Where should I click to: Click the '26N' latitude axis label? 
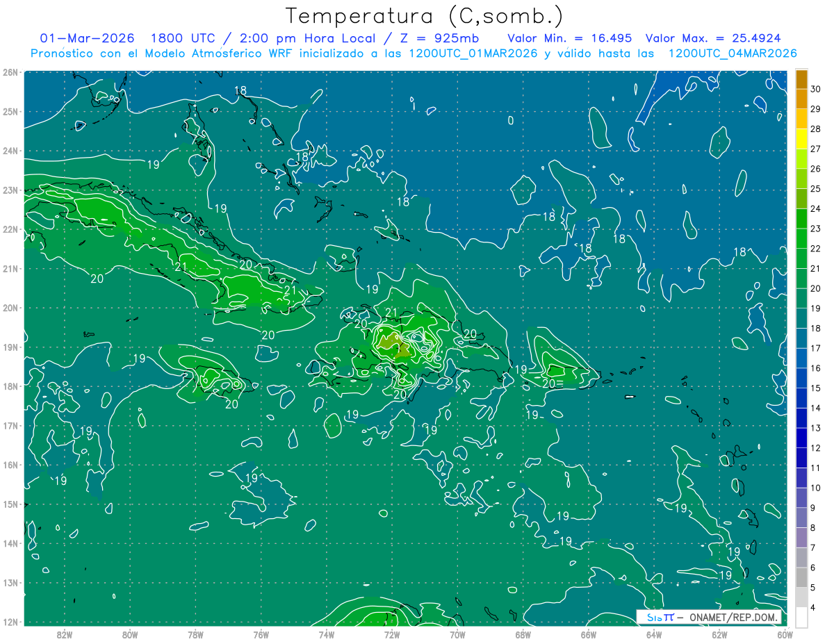click(x=10, y=72)
